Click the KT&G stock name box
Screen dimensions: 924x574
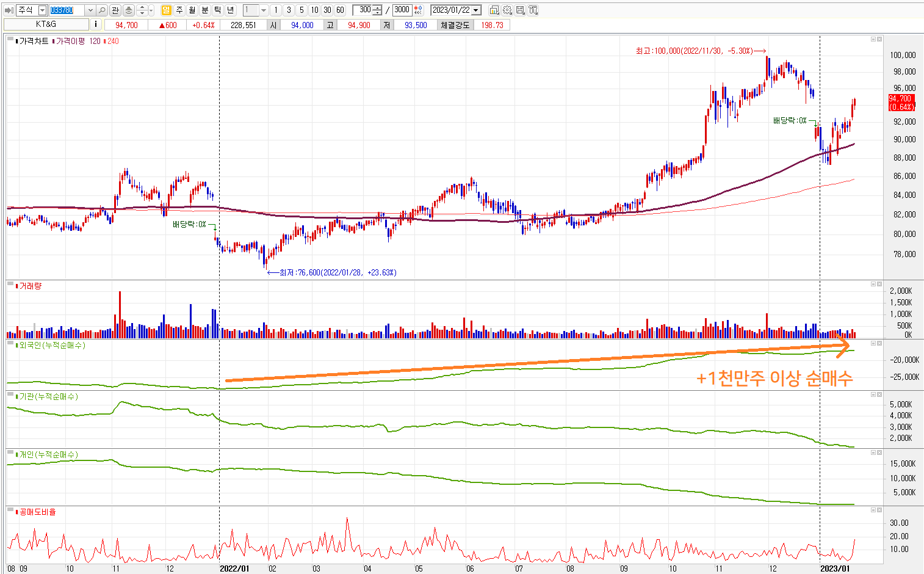click(46, 24)
